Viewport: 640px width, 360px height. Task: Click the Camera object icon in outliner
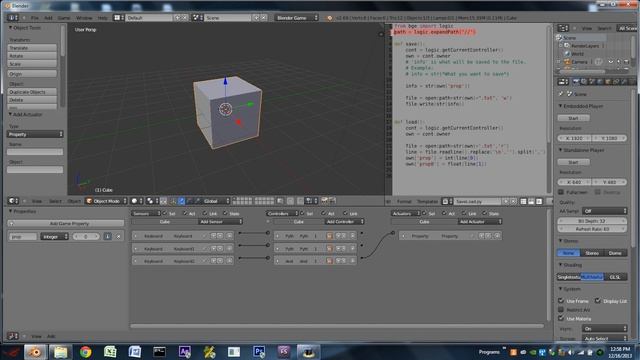pyautogui.click(x=567, y=62)
